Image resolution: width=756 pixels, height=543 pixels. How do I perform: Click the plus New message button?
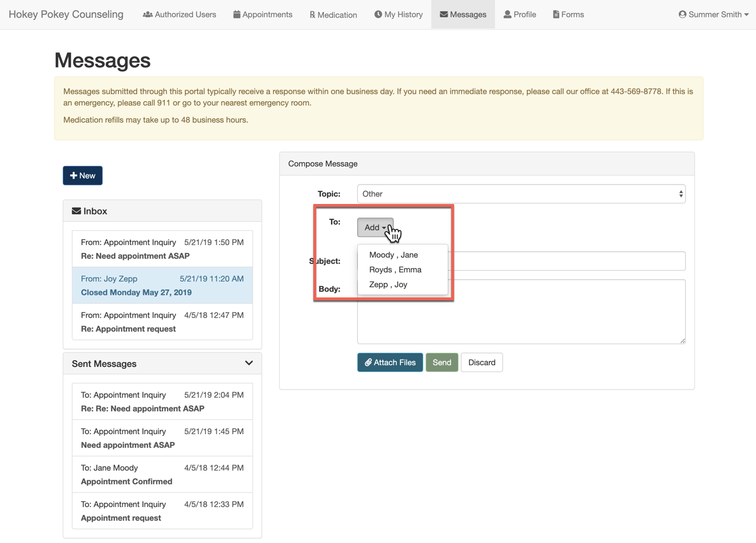pyautogui.click(x=83, y=175)
